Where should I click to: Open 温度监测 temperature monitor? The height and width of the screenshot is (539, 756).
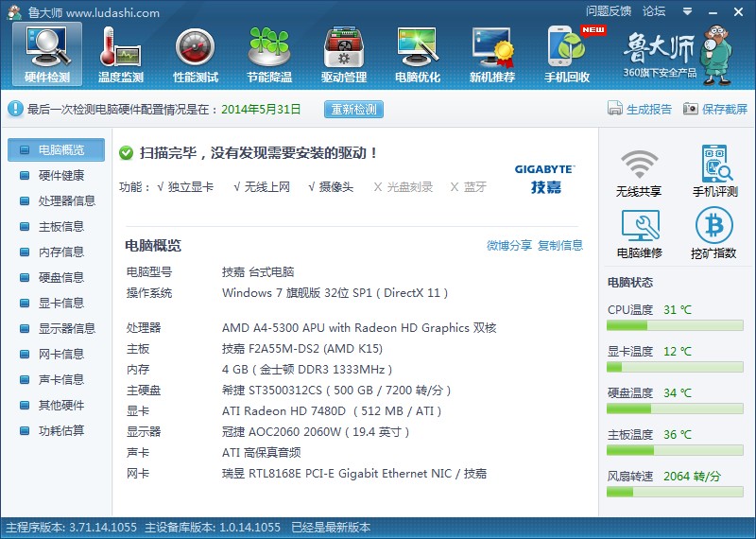pos(121,55)
